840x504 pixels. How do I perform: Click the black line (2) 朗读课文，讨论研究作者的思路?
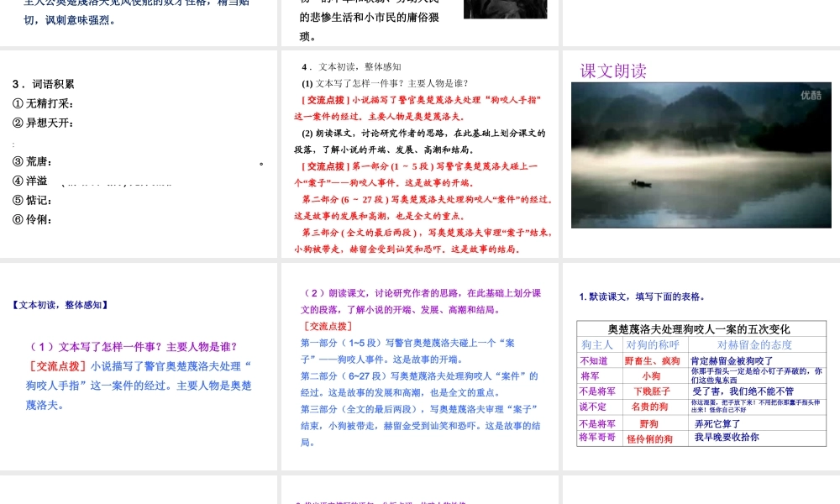[423, 133]
